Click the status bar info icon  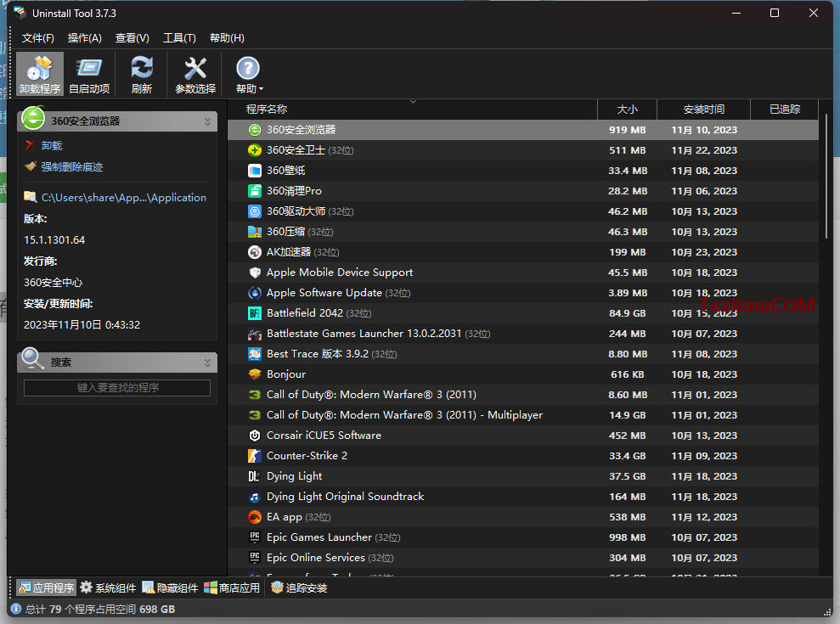(16, 609)
